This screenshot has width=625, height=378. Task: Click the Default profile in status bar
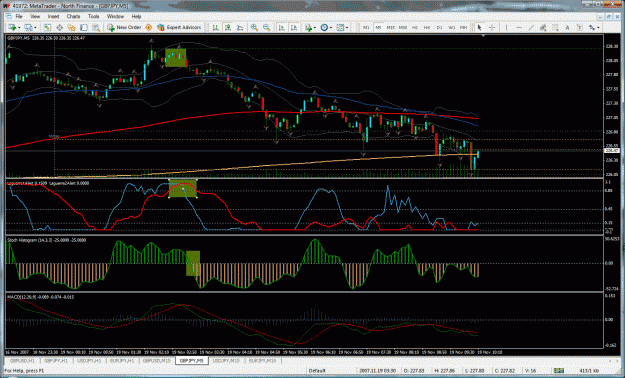(317, 371)
